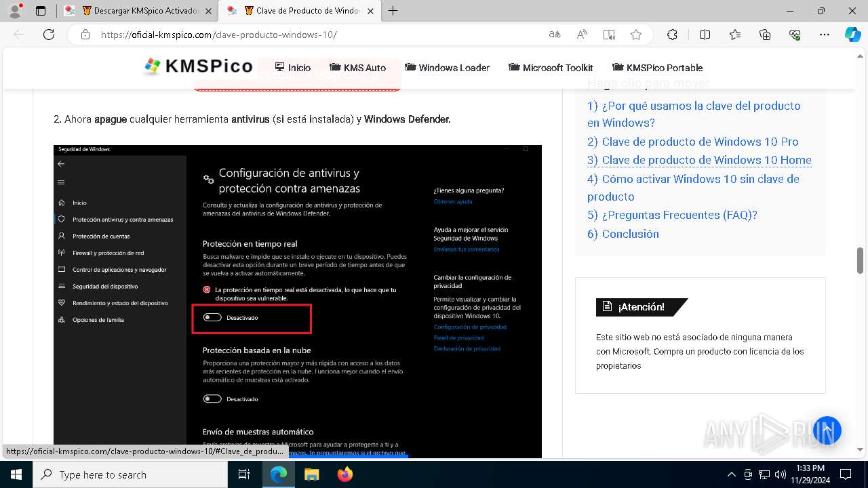Go to the Inicio menu item
This screenshot has width=868, height=488.
click(293, 68)
